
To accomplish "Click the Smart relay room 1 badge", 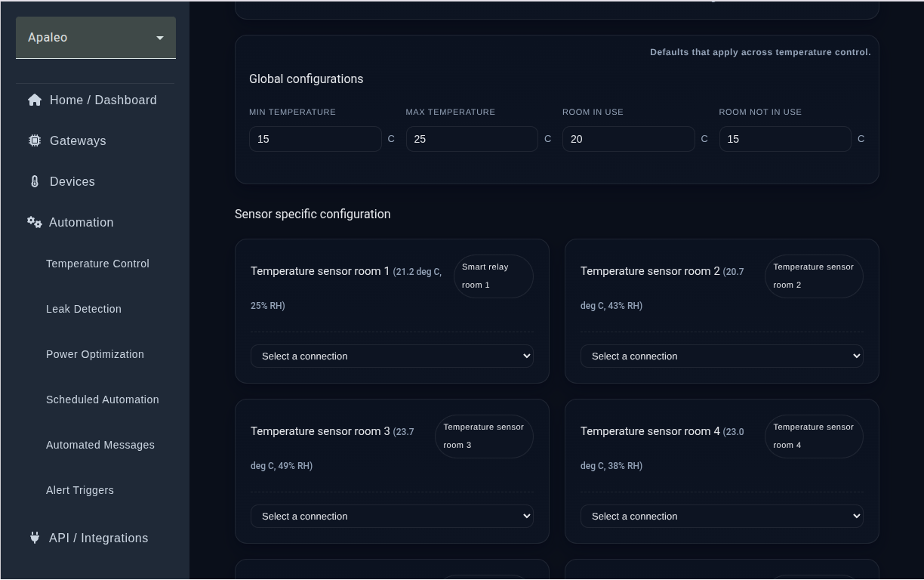I will pyautogui.click(x=494, y=276).
